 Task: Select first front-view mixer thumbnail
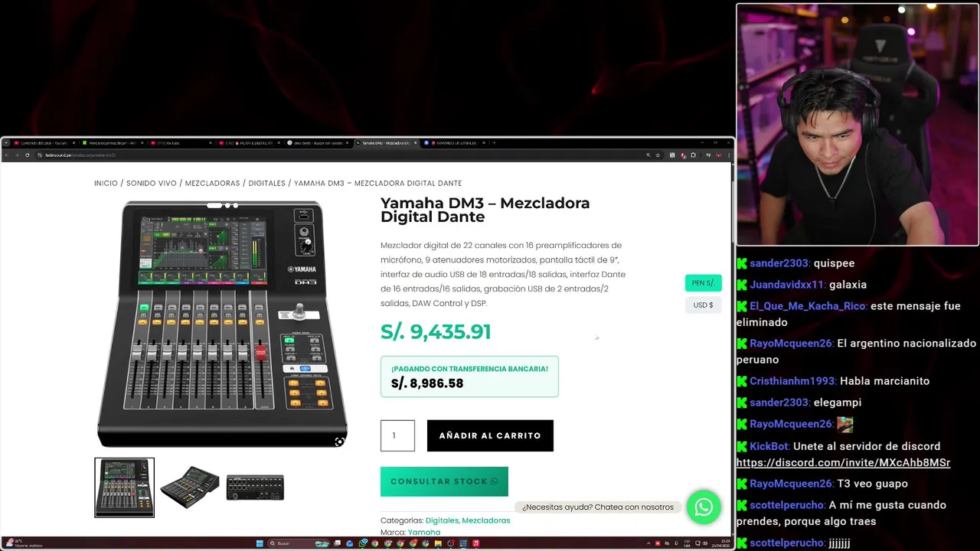(x=124, y=487)
